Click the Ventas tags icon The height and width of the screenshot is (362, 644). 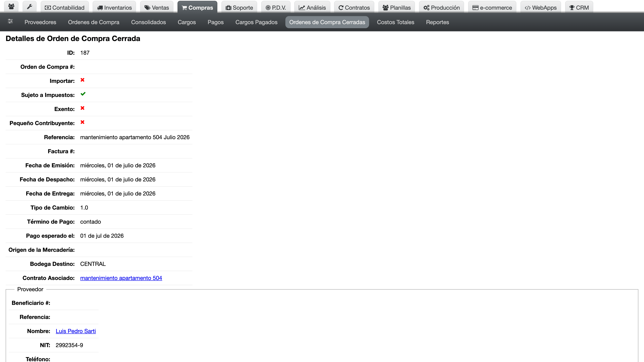click(148, 8)
